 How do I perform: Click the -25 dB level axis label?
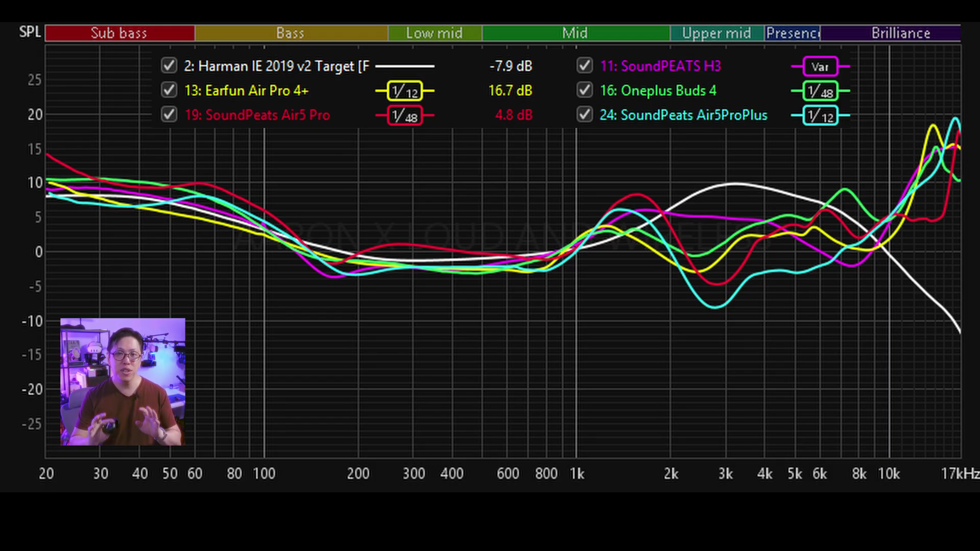pos(32,424)
